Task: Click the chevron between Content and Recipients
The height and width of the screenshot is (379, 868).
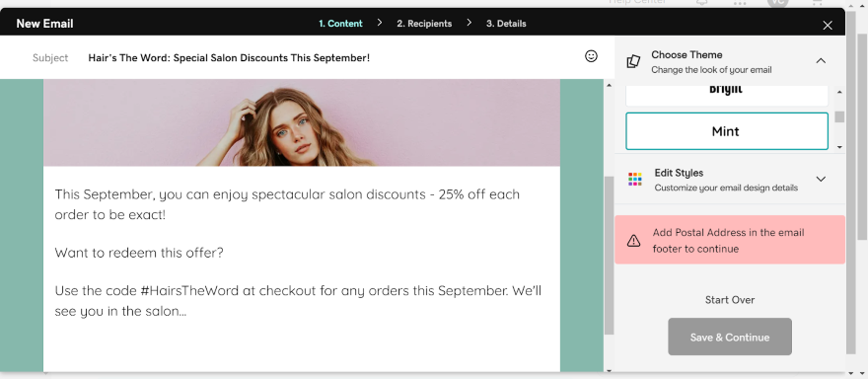Action: pyautogui.click(x=380, y=23)
